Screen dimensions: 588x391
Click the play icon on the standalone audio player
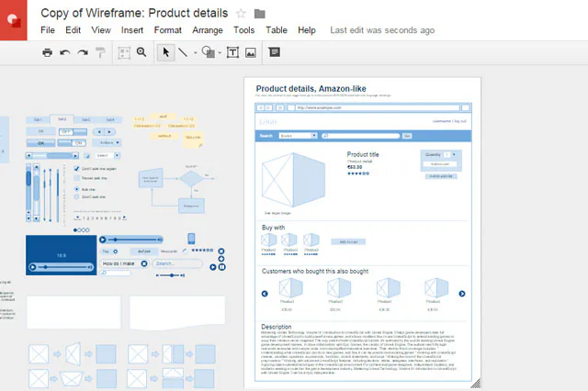pos(103,240)
